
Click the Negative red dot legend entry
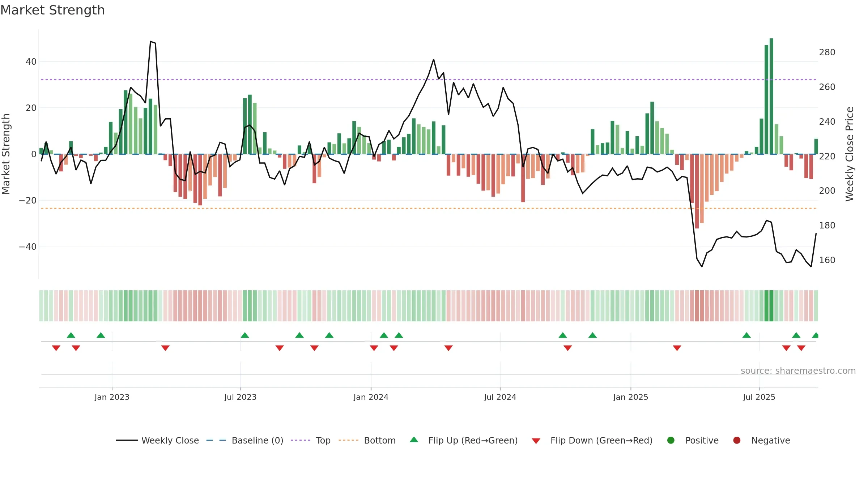[761, 440]
